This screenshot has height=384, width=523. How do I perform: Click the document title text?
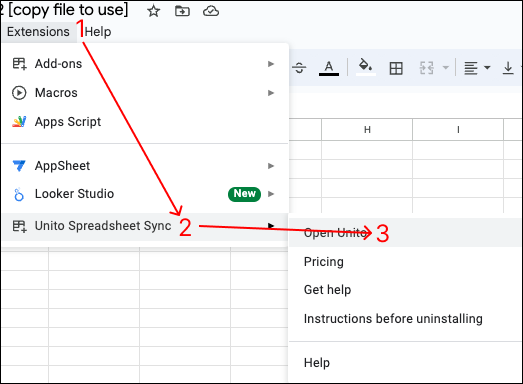click(65, 10)
